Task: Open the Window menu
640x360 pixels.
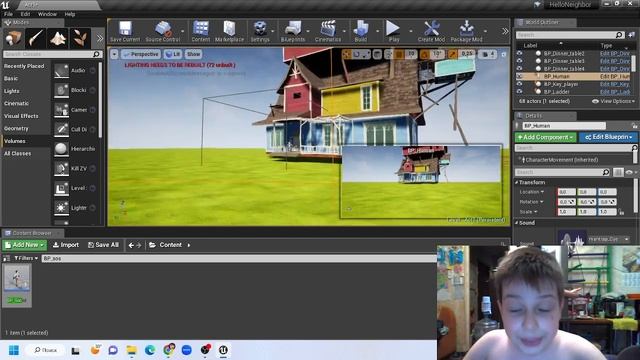Action: point(47,14)
